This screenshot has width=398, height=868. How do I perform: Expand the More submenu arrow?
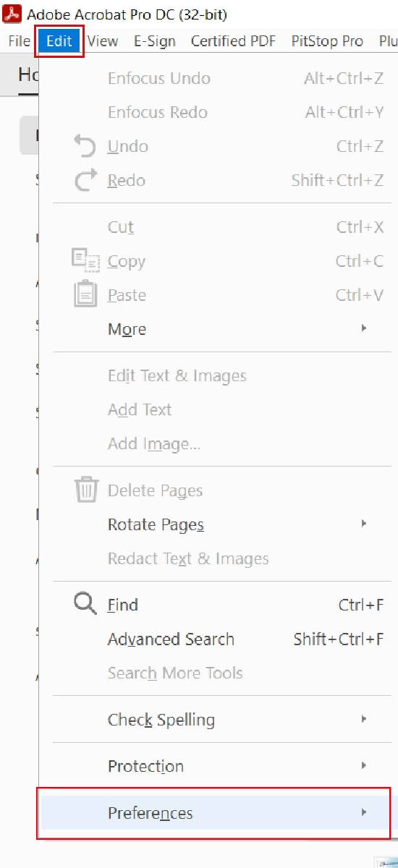(364, 328)
